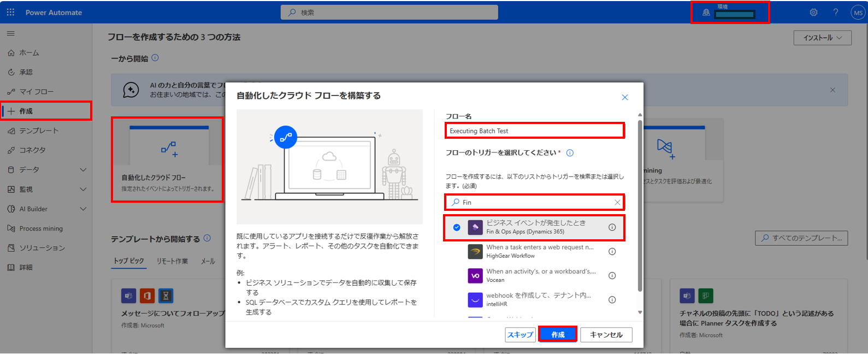
Task: Open MS account avatar
Action: pos(858,13)
